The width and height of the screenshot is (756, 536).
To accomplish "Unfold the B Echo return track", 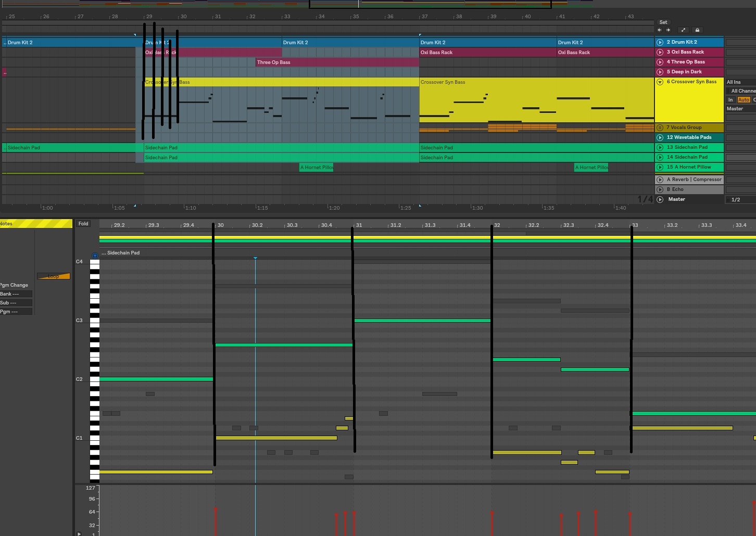I will [x=660, y=189].
